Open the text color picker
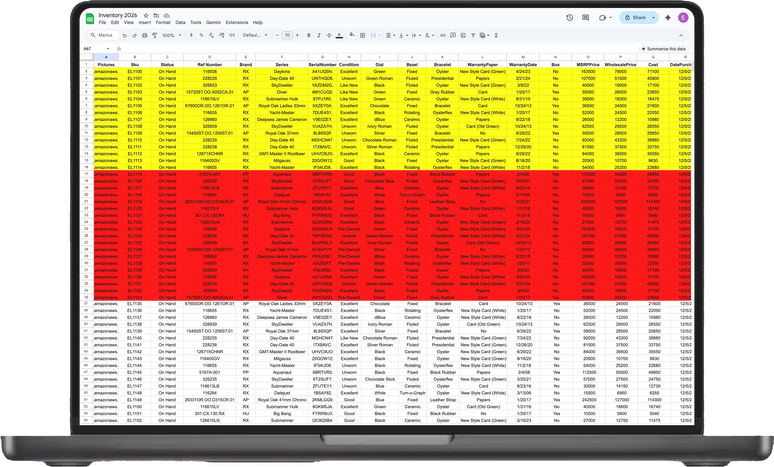Screen dimensions: 774x467 click(339, 35)
